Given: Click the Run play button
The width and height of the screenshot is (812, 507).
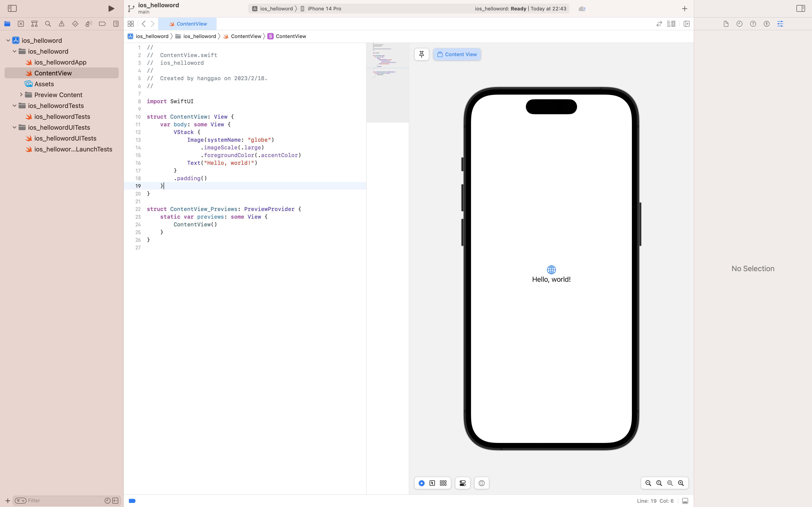Looking at the screenshot, I should (x=111, y=9).
